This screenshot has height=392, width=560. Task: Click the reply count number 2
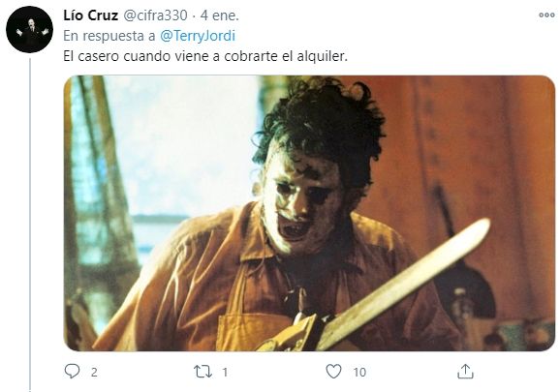tap(94, 373)
